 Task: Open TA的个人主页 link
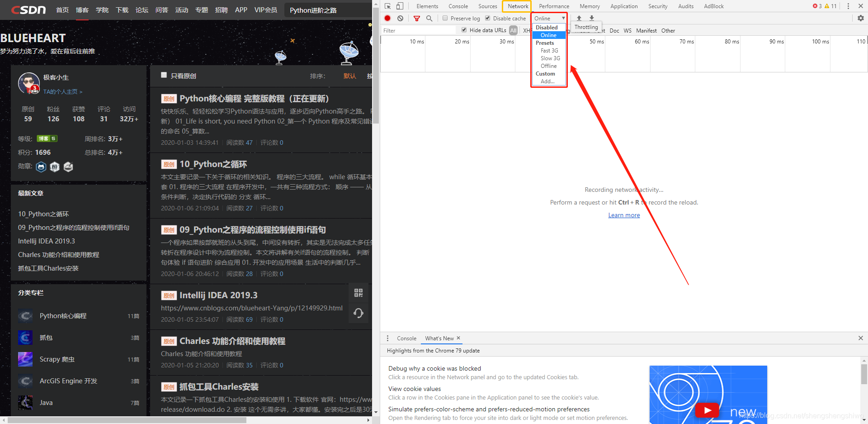pyautogui.click(x=63, y=92)
